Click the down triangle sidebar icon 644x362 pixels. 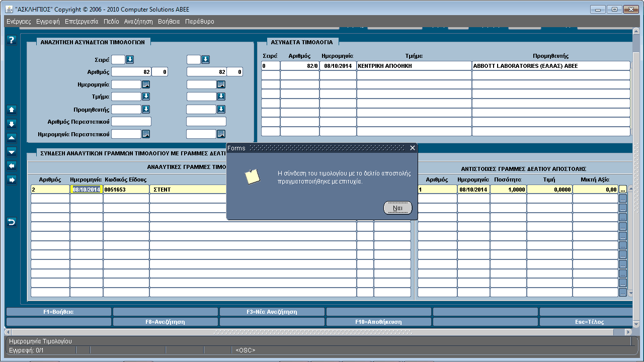[12, 151]
